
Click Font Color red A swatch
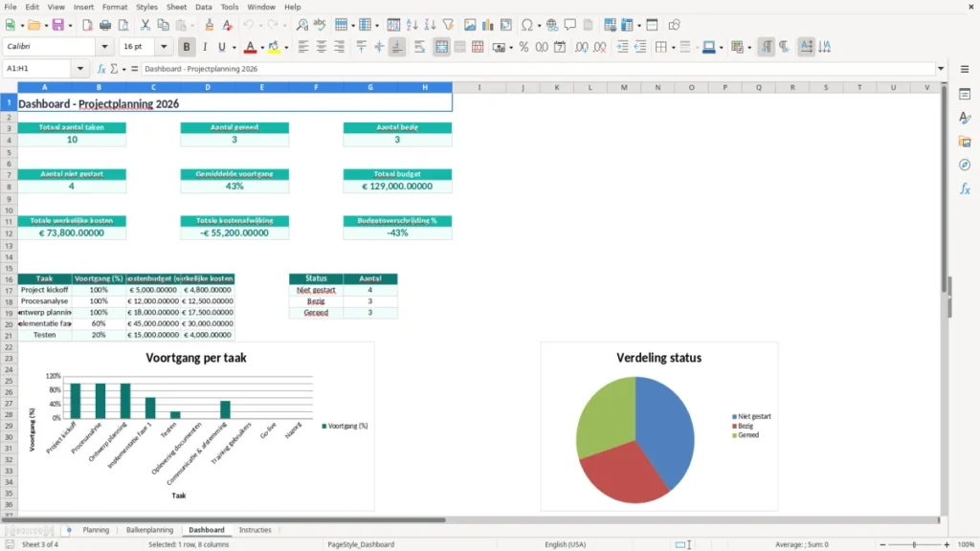(x=250, y=47)
